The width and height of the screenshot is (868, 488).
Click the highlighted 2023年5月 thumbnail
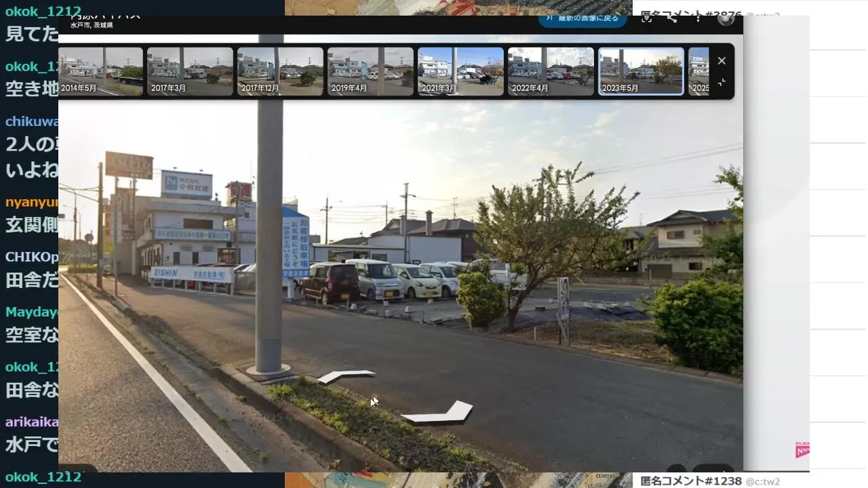[641, 71]
